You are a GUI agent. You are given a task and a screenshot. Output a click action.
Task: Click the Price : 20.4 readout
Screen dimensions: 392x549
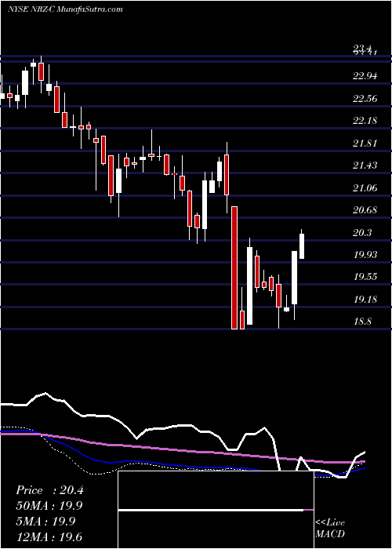click(49, 490)
